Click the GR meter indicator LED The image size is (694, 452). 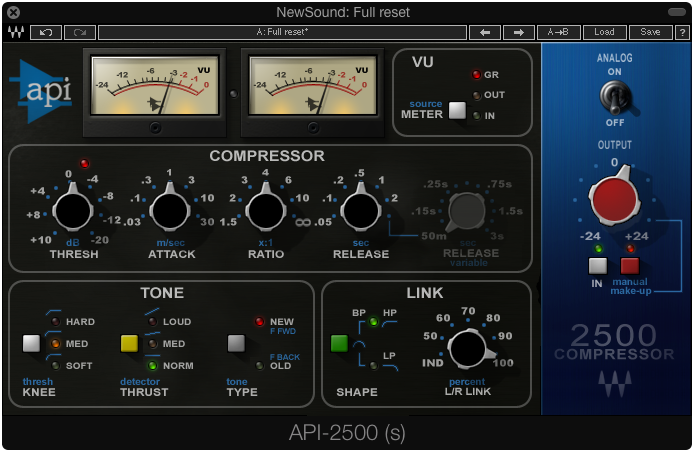(x=476, y=74)
